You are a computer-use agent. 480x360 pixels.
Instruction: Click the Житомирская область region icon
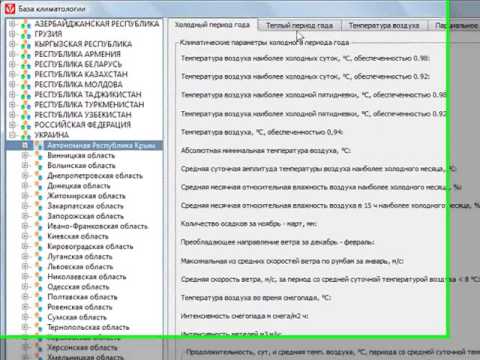[x=39, y=196]
